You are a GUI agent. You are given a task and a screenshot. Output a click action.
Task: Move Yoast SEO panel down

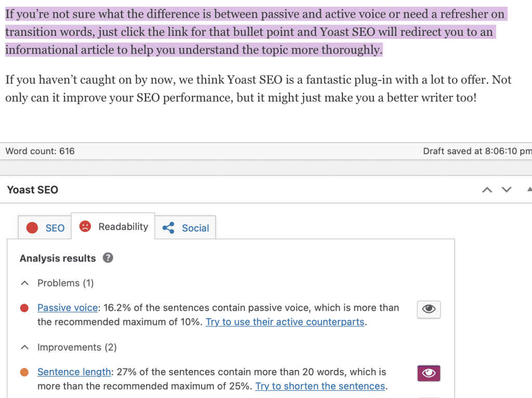(507, 189)
